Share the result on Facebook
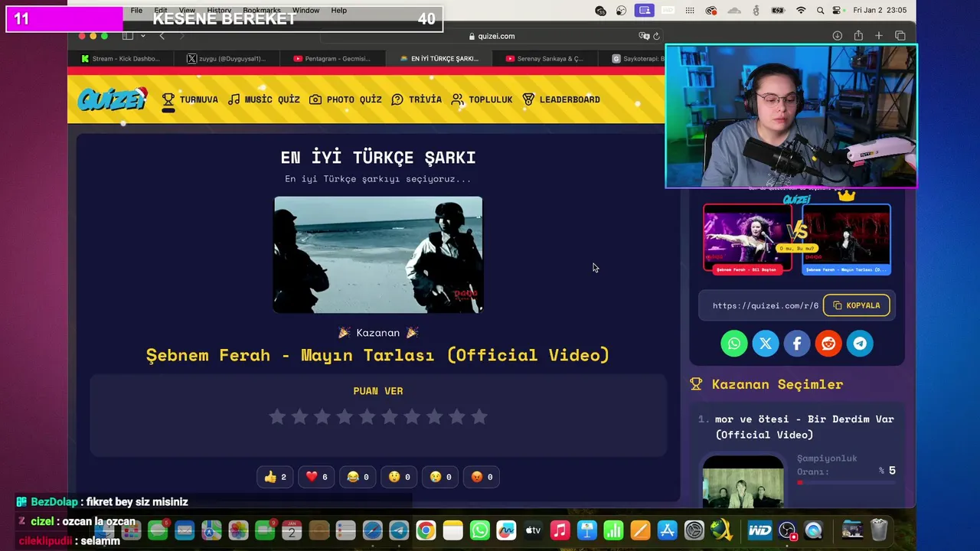 pyautogui.click(x=796, y=344)
